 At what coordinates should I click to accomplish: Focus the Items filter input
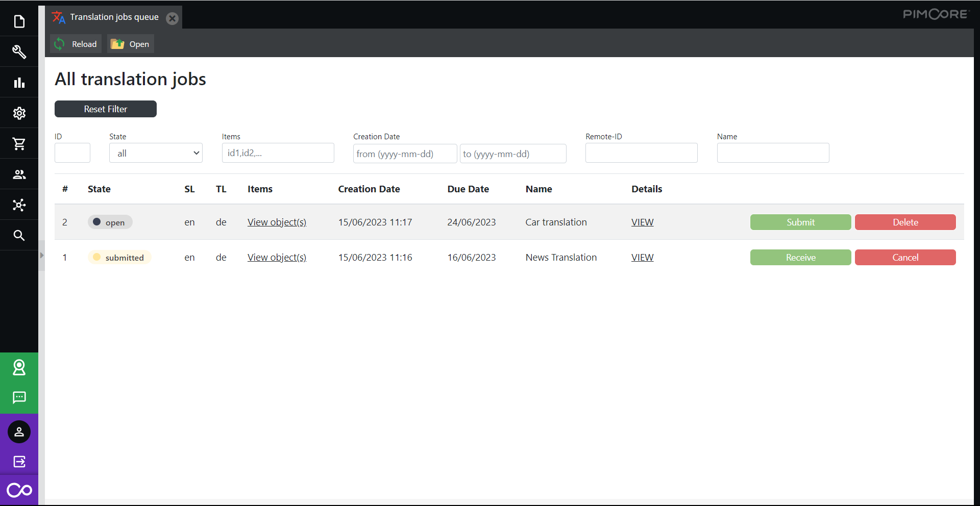[278, 153]
